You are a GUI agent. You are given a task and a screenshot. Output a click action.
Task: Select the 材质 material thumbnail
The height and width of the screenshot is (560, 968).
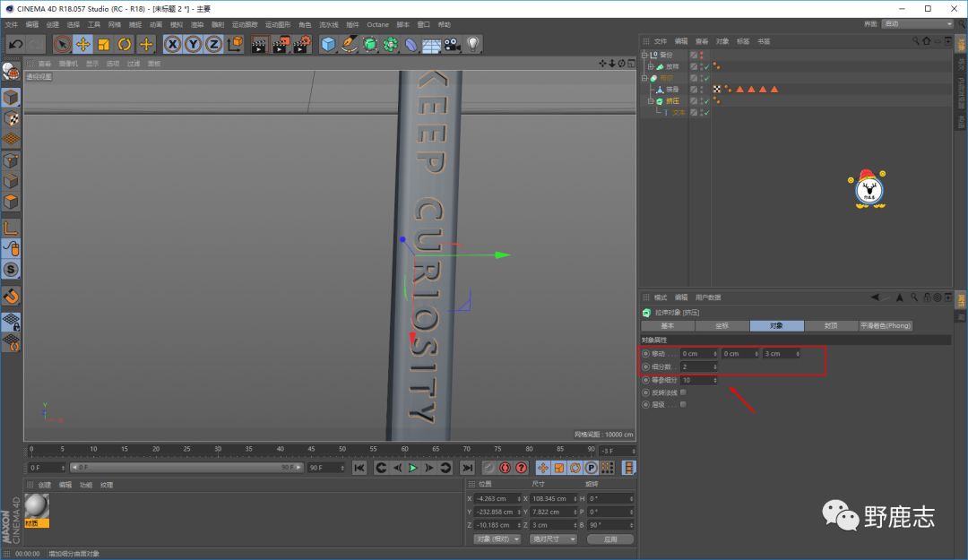[x=37, y=508]
